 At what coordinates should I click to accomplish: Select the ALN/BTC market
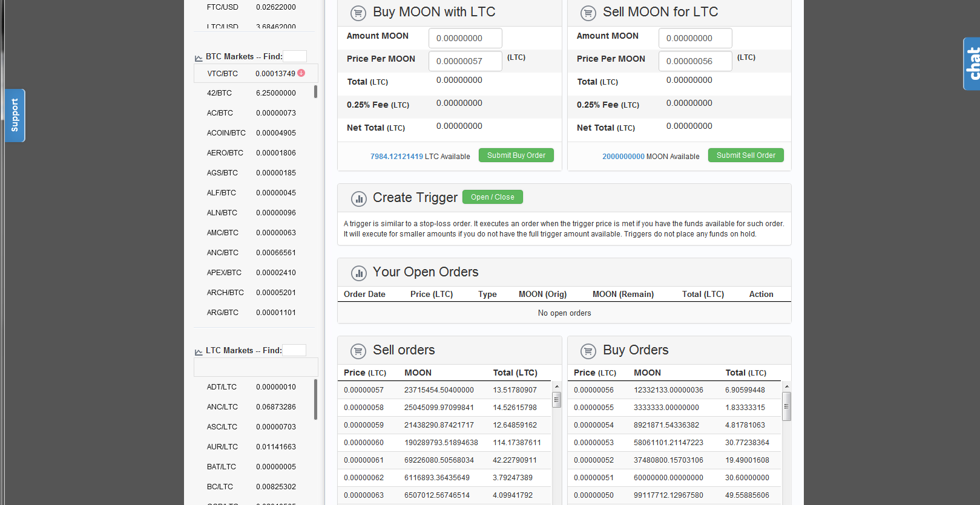[254, 213]
